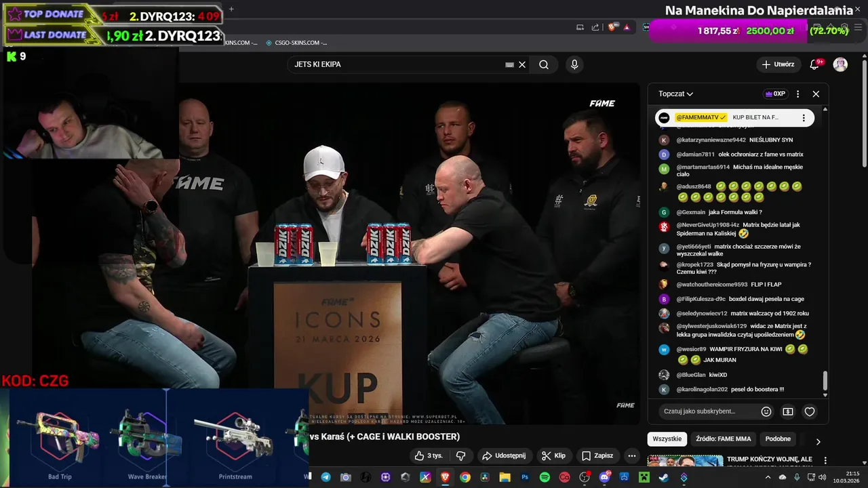
Task: Open Spotify from the taskbar
Action: pos(545,477)
